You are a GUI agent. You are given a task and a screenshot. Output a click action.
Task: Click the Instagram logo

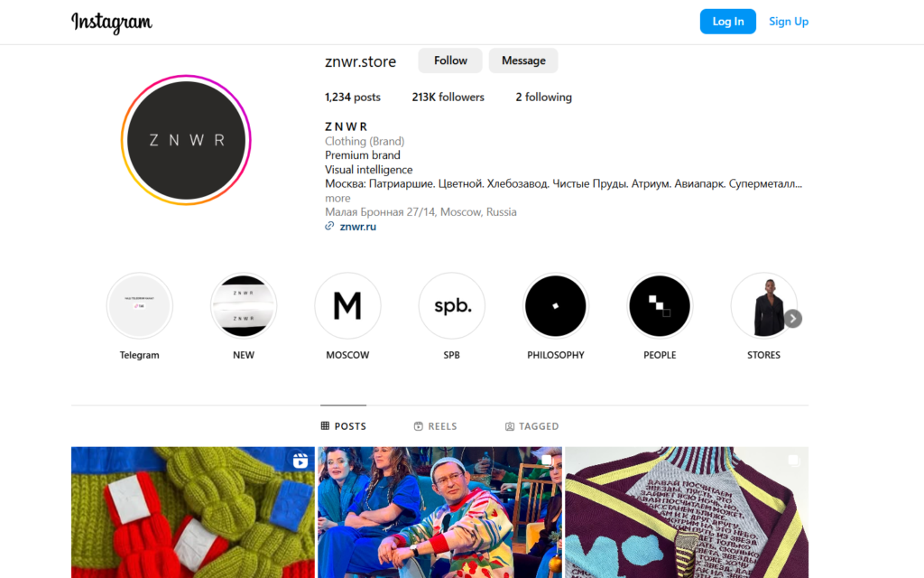click(x=111, y=23)
